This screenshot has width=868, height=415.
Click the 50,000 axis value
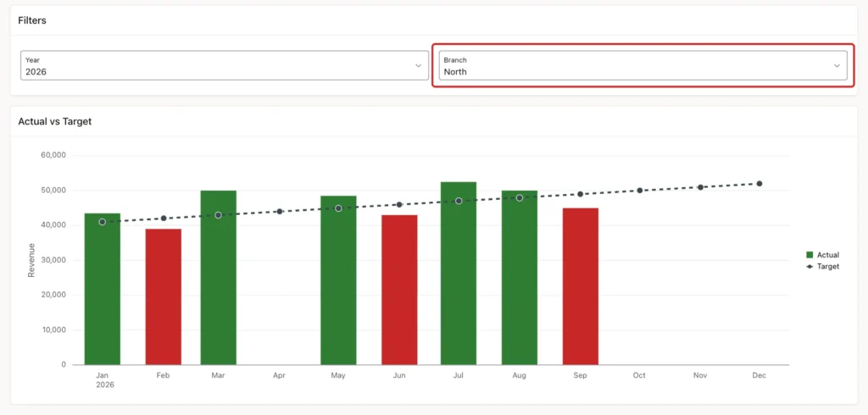coord(53,191)
